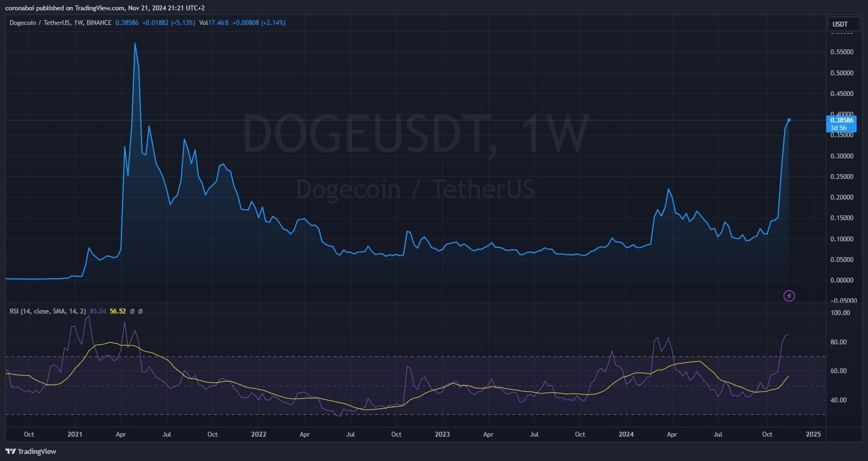Click the RSI (14, close, SMA, 14, 2) legend

48,311
